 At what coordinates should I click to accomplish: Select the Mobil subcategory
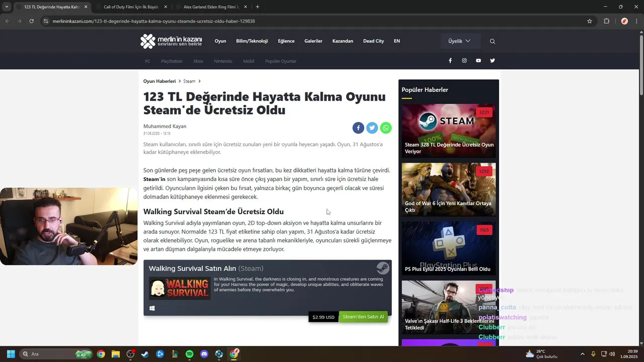pos(249,61)
